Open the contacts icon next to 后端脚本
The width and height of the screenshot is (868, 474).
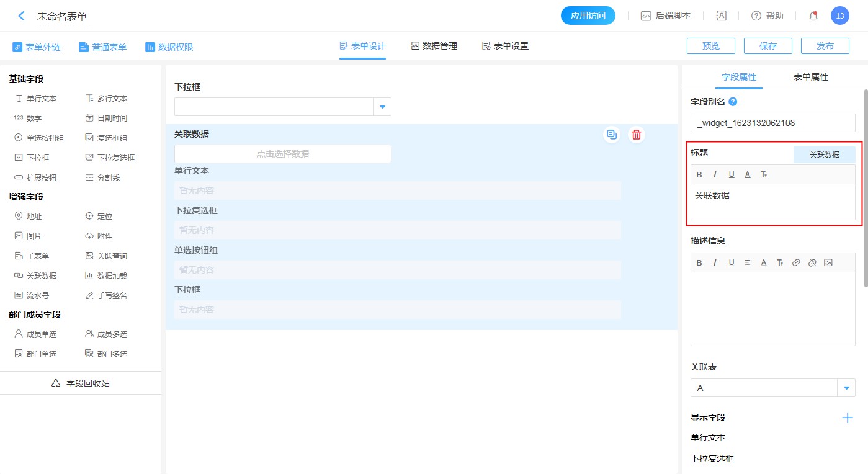(x=721, y=16)
